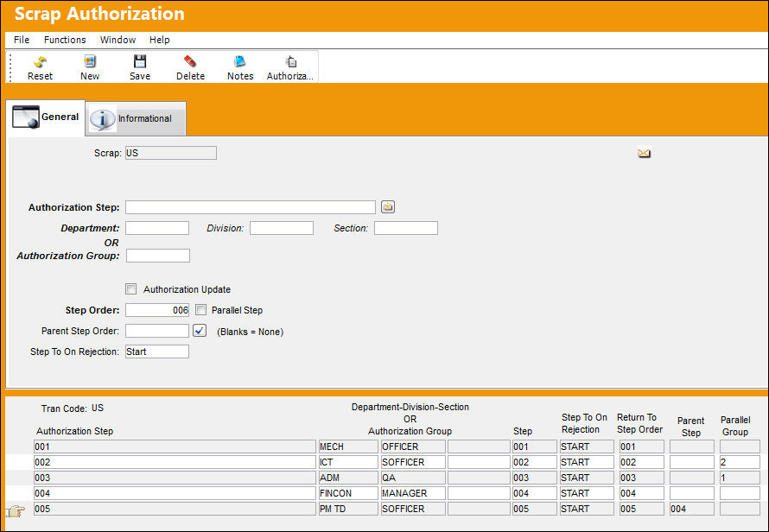Click the ADM department cell
This screenshot has width=769, height=532.
coord(348,478)
